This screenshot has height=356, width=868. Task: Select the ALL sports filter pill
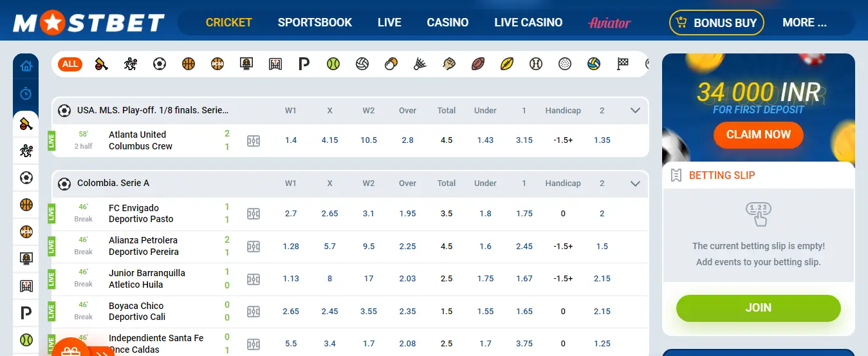click(x=70, y=64)
